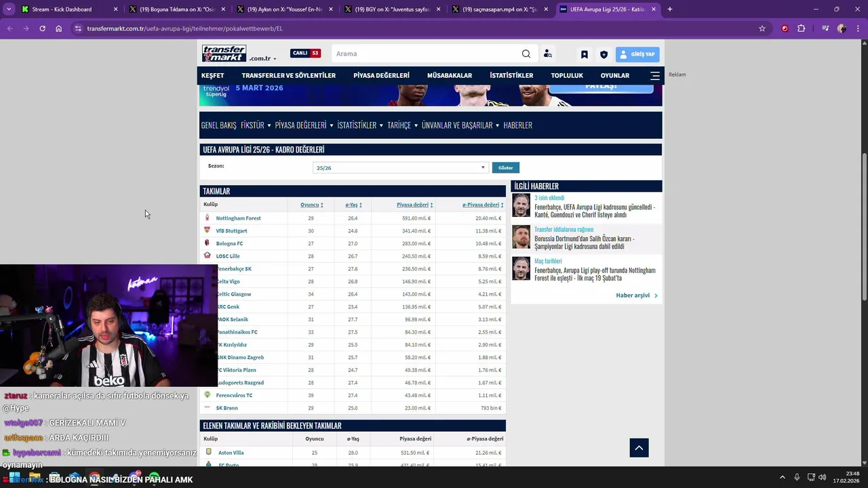Click the page vertical scrollbar
Image resolution: width=868 pixels, height=488 pixels.
(864, 227)
